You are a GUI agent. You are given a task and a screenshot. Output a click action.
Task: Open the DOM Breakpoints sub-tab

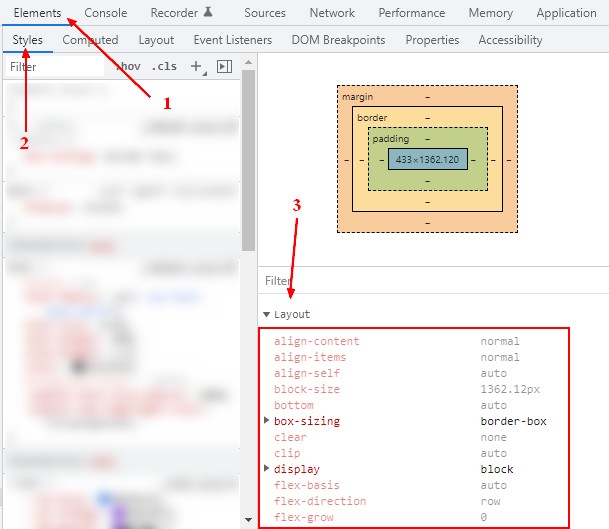click(x=338, y=40)
